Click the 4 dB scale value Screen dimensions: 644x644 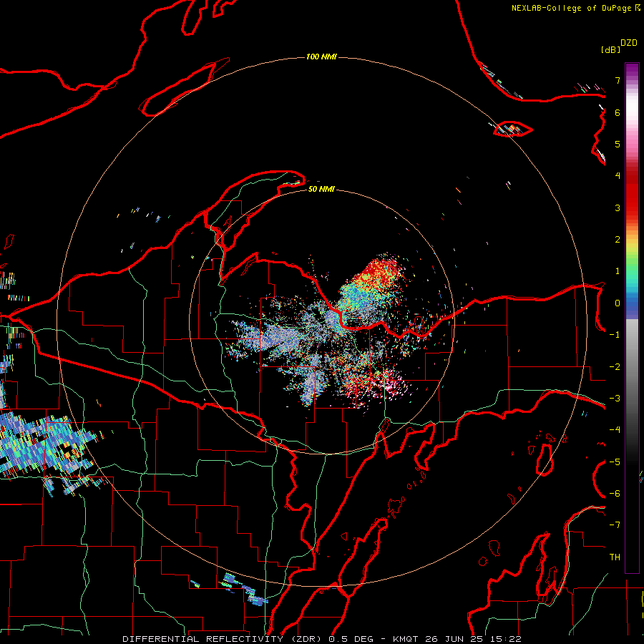coord(618,176)
